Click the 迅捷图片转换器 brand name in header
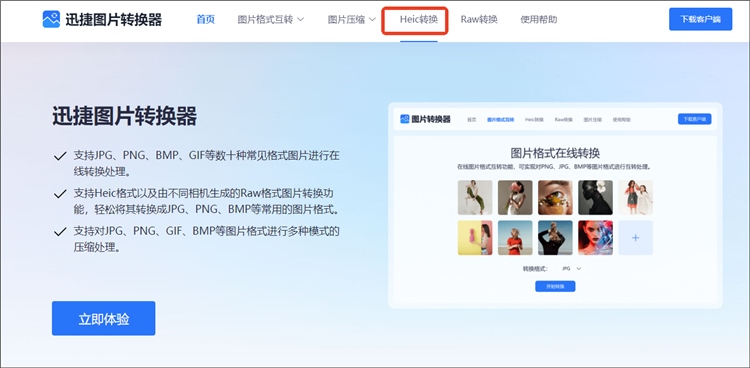 [113, 20]
